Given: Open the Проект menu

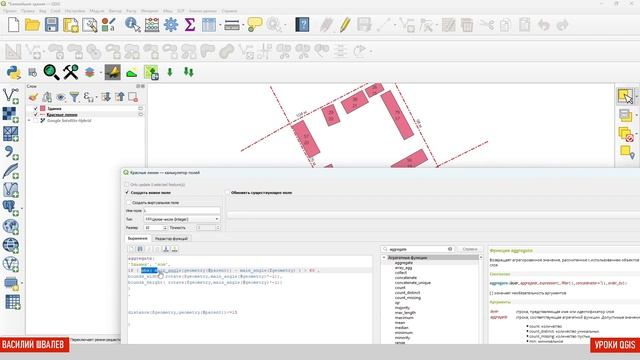Looking at the screenshot, I should click(10, 11).
